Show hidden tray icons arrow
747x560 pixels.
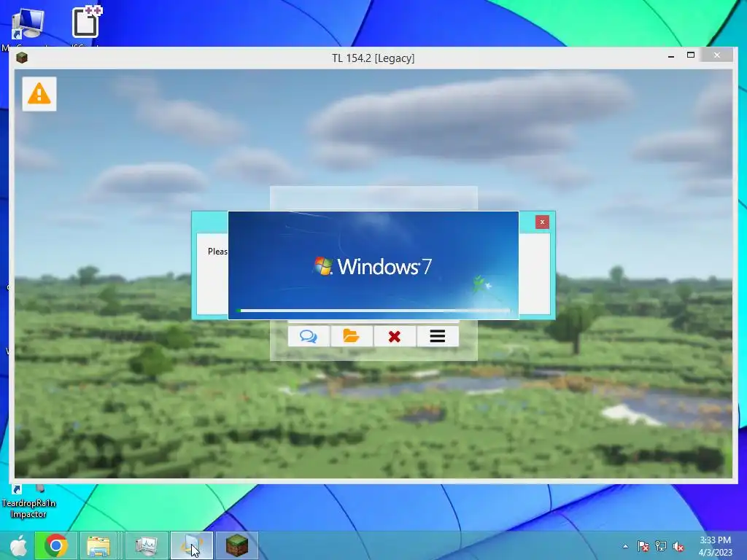pos(625,546)
